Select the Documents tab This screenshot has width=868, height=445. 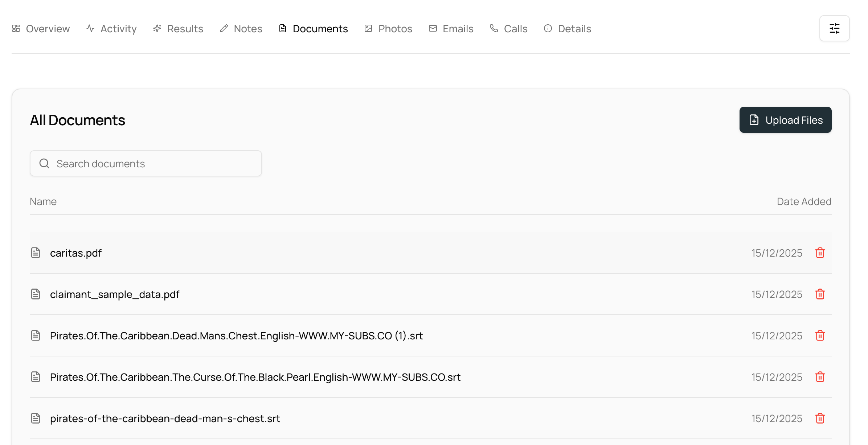313,29
